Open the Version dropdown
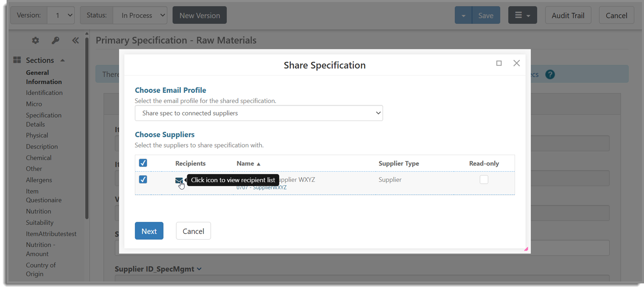 61,15
